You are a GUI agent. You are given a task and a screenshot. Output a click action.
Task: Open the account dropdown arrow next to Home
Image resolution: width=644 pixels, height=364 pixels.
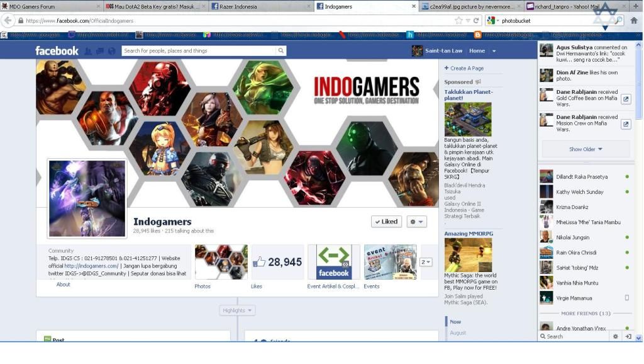[494, 51]
